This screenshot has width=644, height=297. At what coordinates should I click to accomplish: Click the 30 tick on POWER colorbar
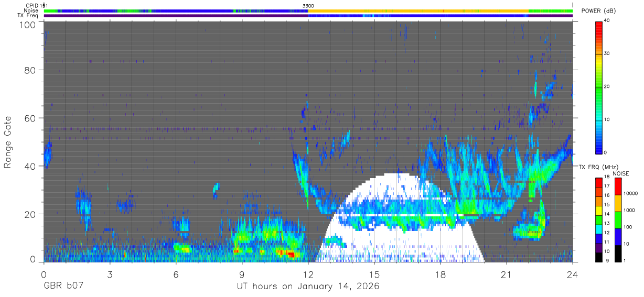click(x=607, y=54)
